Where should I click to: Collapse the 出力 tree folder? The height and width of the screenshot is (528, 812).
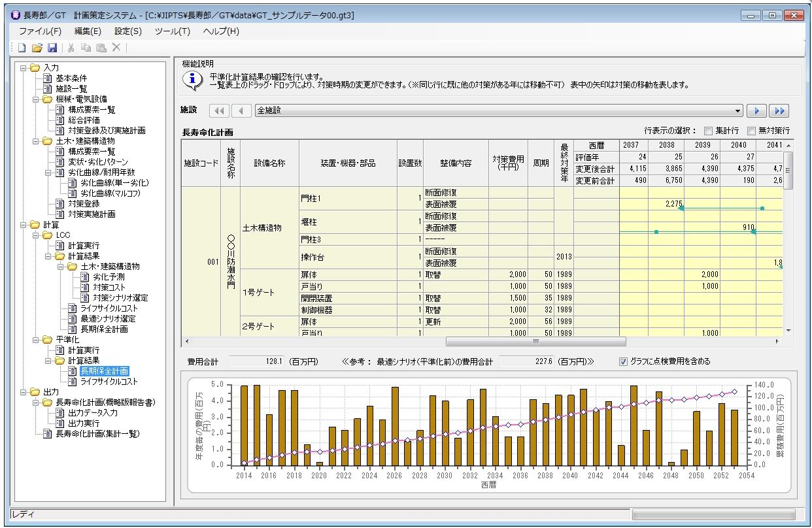(23, 392)
